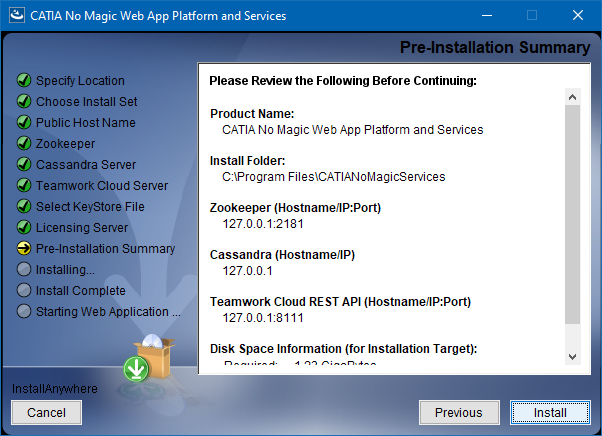Click the summary scrollbar up arrow
Screen dimensions: 602x436
[572, 97]
